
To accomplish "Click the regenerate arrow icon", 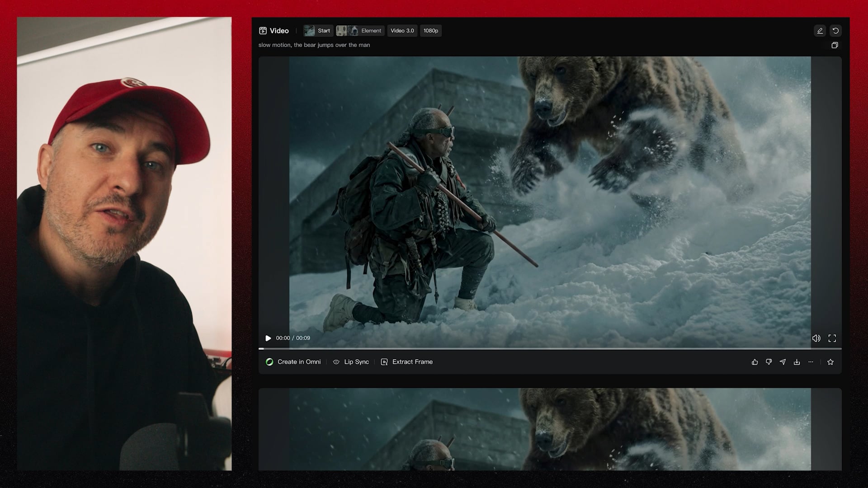I will 835,31.
